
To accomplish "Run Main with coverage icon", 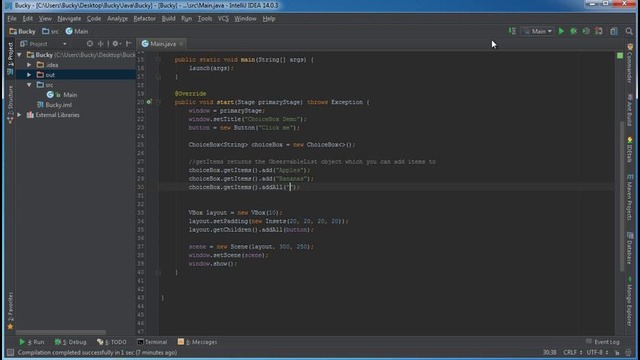I will point(586,31).
